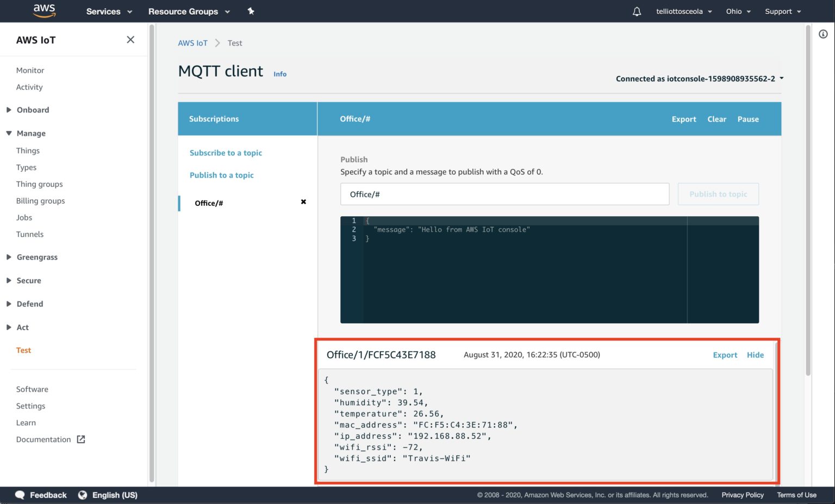835x504 pixels.
Task: Open the telliottosceola account menu
Action: (684, 11)
